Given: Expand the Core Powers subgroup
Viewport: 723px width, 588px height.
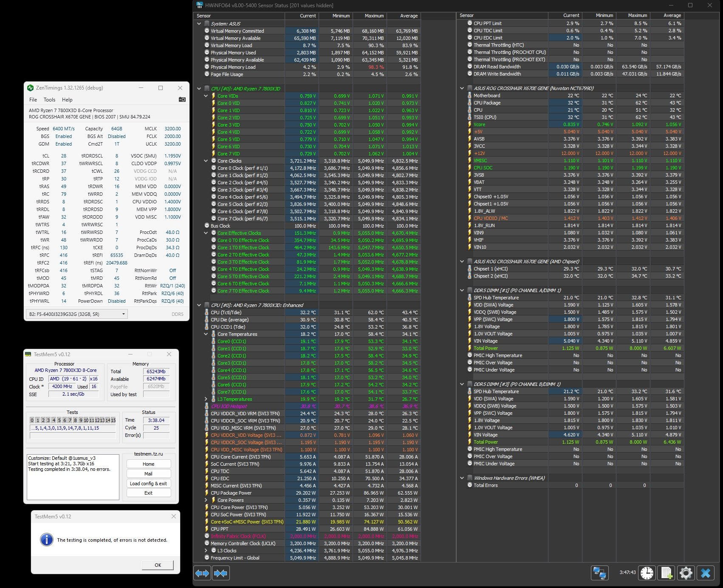Looking at the screenshot, I should 206,500.
